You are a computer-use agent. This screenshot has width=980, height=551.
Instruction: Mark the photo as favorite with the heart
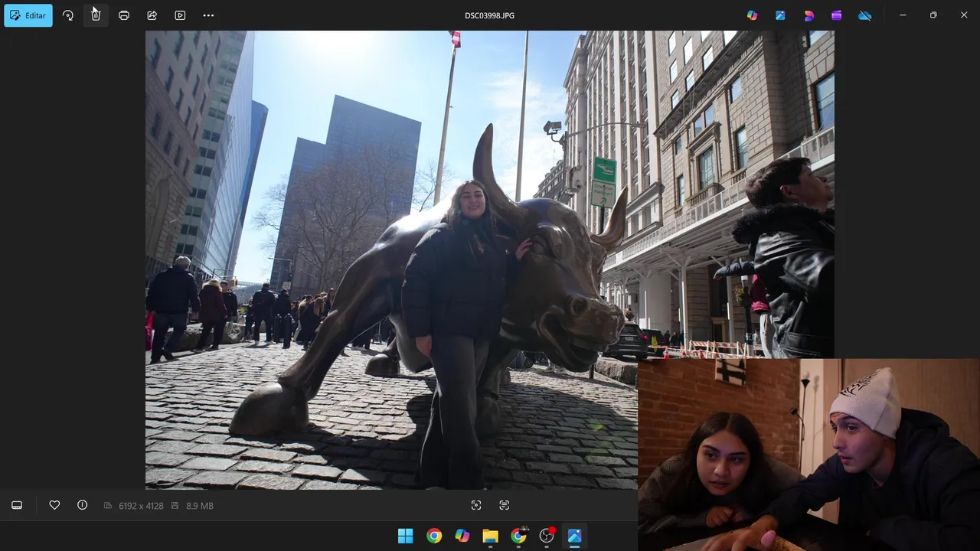point(54,505)
